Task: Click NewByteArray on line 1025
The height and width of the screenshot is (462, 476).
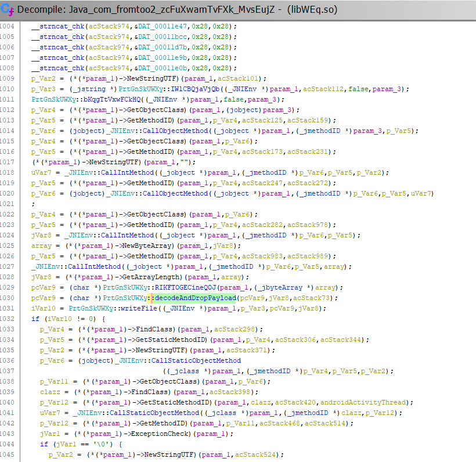Action: pyautogui.click(x=147, y=246)
